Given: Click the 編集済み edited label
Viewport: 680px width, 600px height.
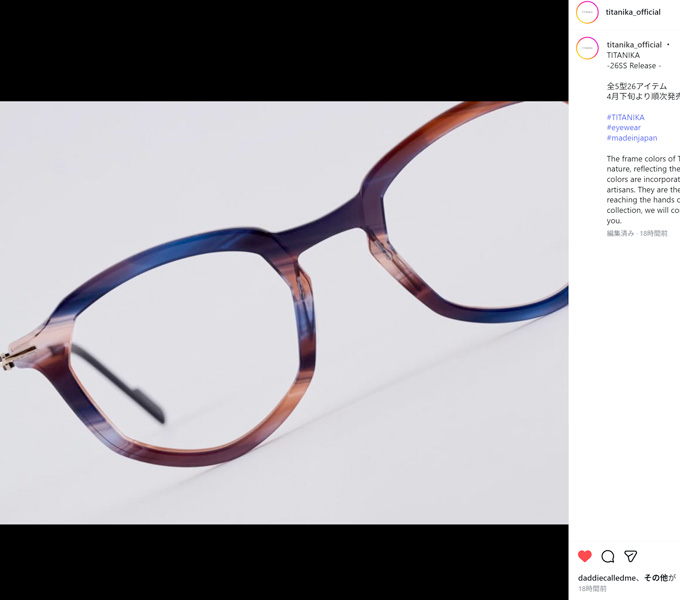Looking at the screenshot, I should [620, 233].
